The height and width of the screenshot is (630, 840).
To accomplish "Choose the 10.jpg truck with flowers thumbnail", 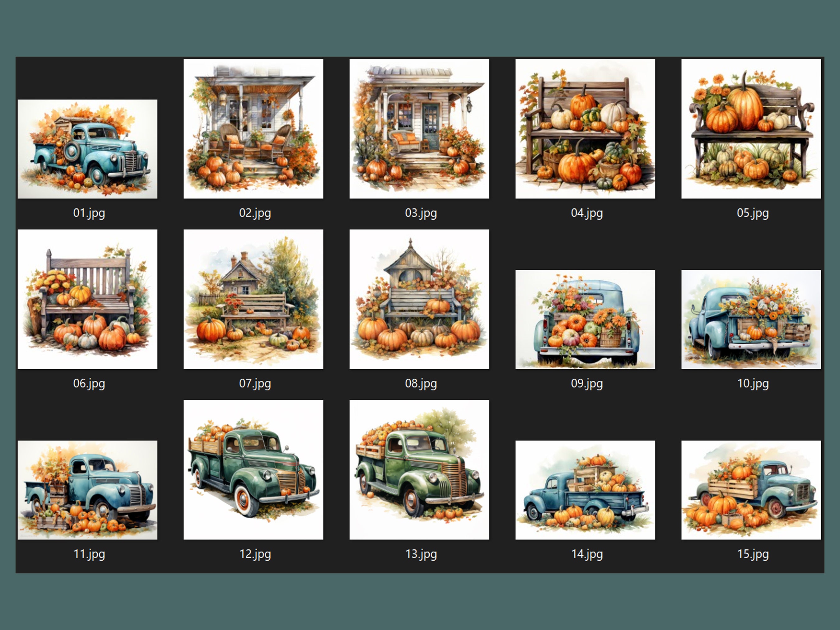I will point(751,320).
